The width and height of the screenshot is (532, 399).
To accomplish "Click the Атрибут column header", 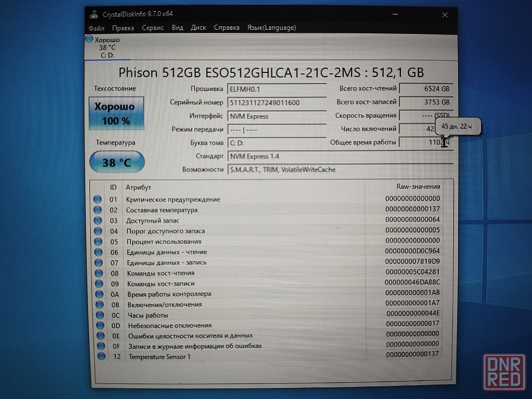I will (138, 187).
